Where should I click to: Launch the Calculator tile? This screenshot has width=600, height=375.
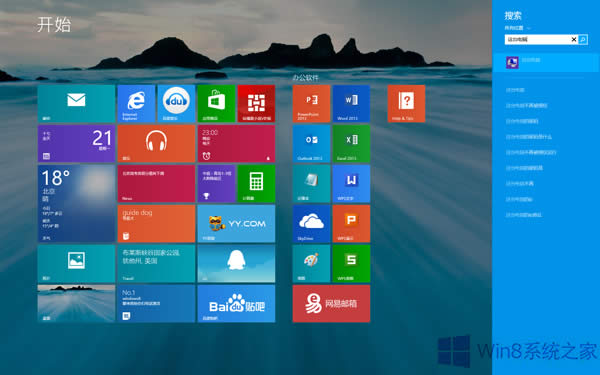[x=256, y=183]
